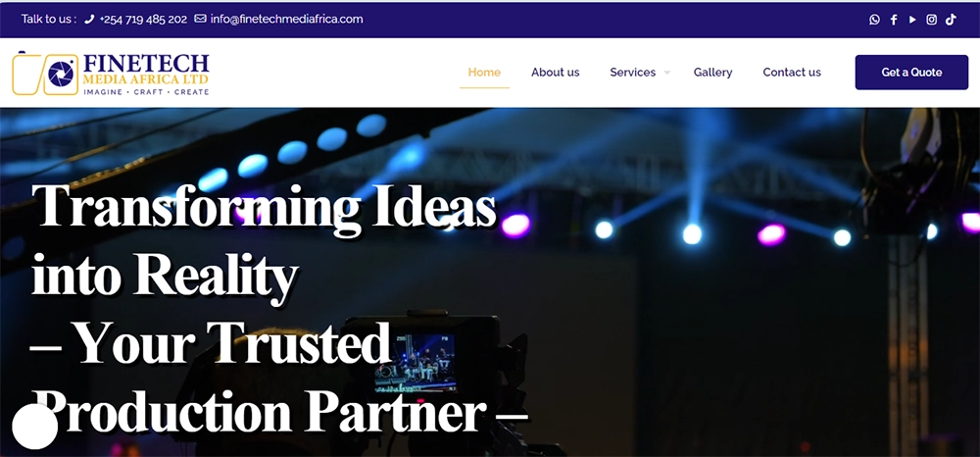Go to the About us page
980x457 pixels.
coord(555,72)
